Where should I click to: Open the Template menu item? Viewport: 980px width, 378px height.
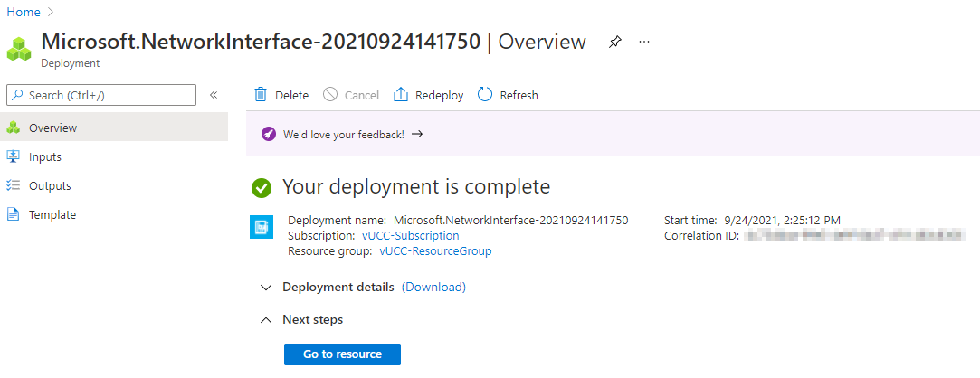click(x=52, y=214)
